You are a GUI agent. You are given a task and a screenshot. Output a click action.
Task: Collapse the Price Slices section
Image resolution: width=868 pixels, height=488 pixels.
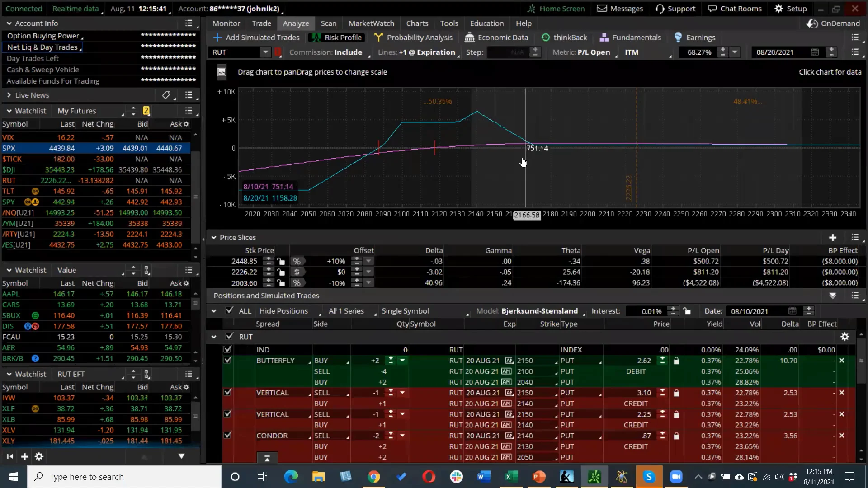tap(214, 237)
